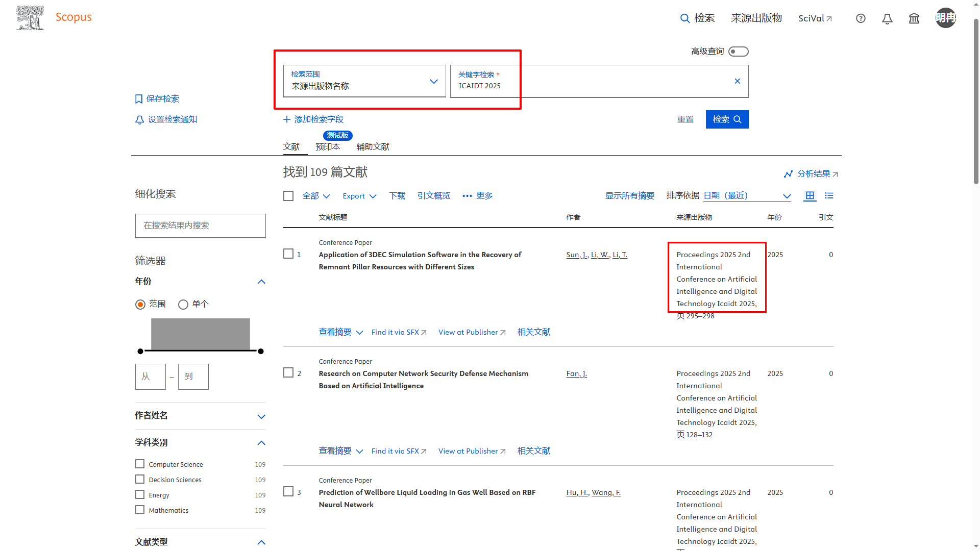Image resolution: width=980 pixels, height=551 pixels.
Task: Open the search scope dropdown
Action: (x=364, y=81)
